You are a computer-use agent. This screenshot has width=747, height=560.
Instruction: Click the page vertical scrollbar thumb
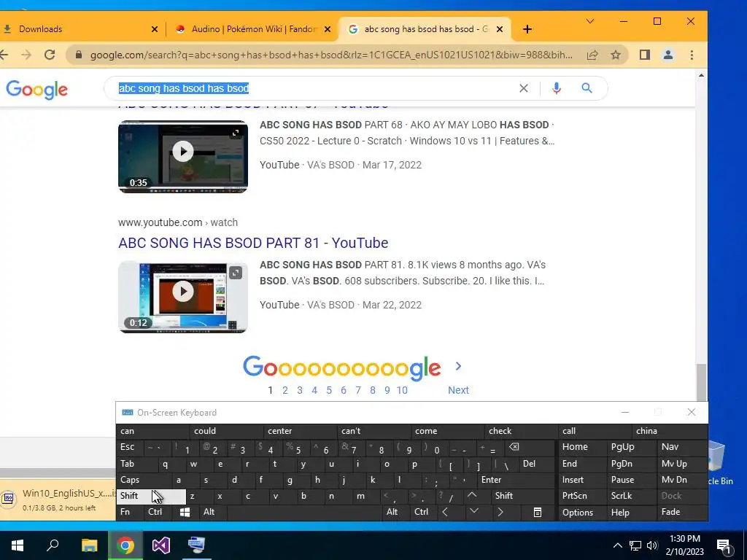[701, 382]
